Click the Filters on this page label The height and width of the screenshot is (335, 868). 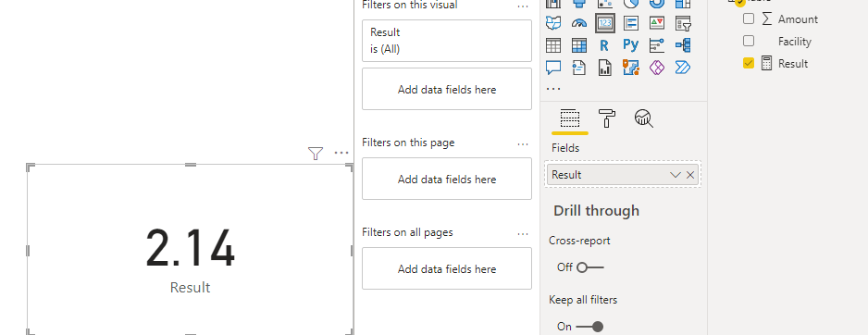click(x=408, y=143)
